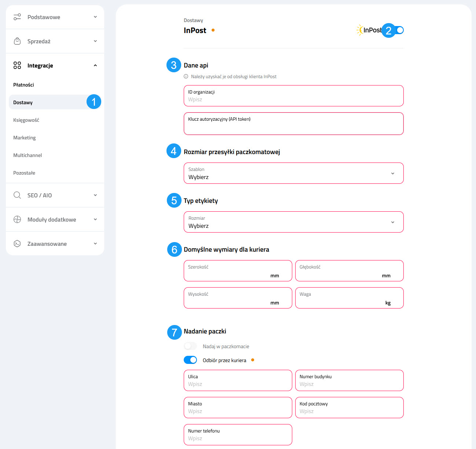
Task: Click the info icon under Dane api
Action: (186, 77)
